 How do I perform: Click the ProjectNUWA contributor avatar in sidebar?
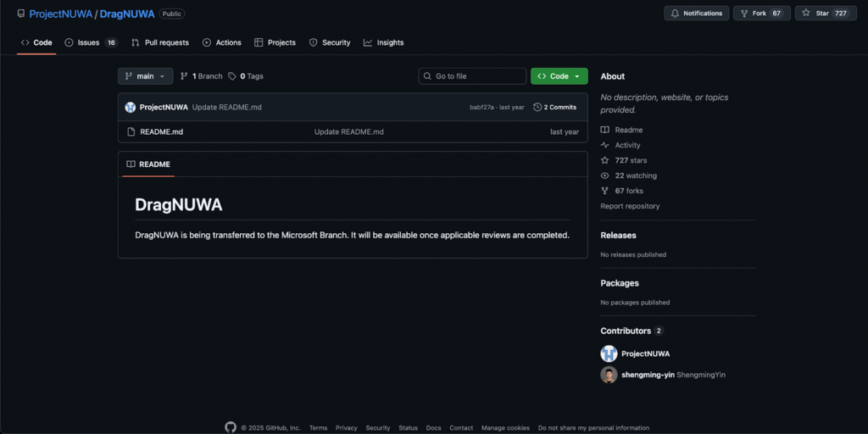609,353
